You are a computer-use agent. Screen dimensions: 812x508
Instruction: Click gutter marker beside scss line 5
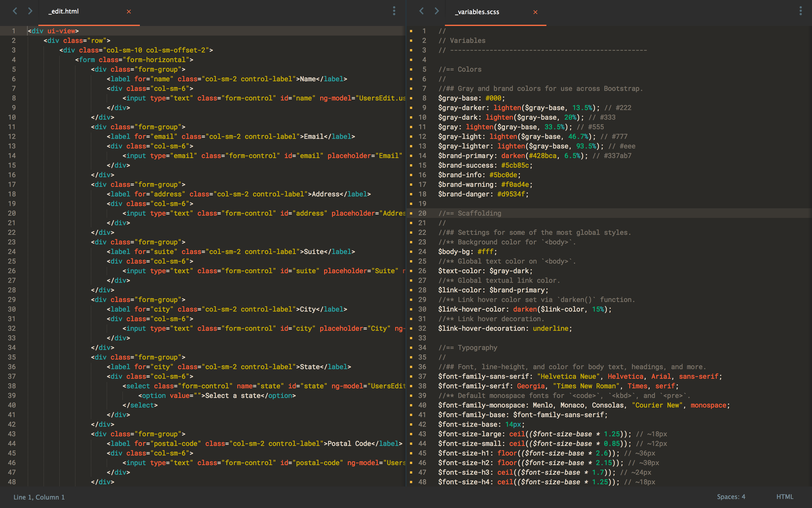coord(411,69)
